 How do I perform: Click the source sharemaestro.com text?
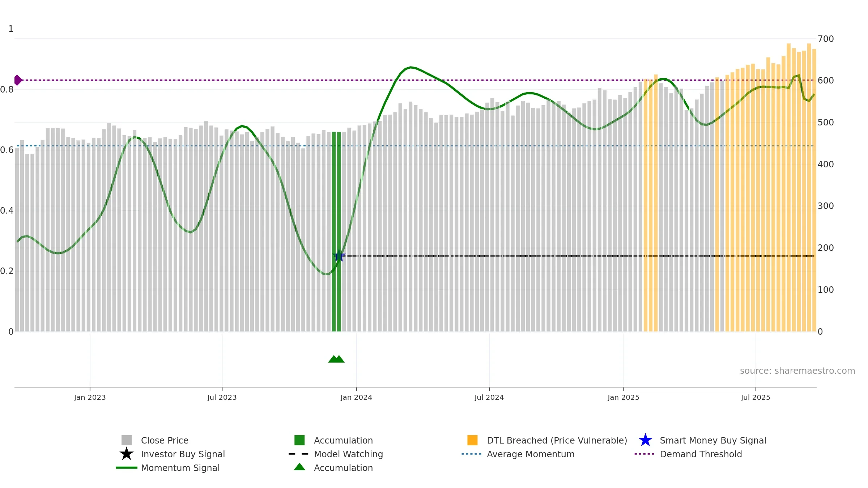tap(797, 371)
